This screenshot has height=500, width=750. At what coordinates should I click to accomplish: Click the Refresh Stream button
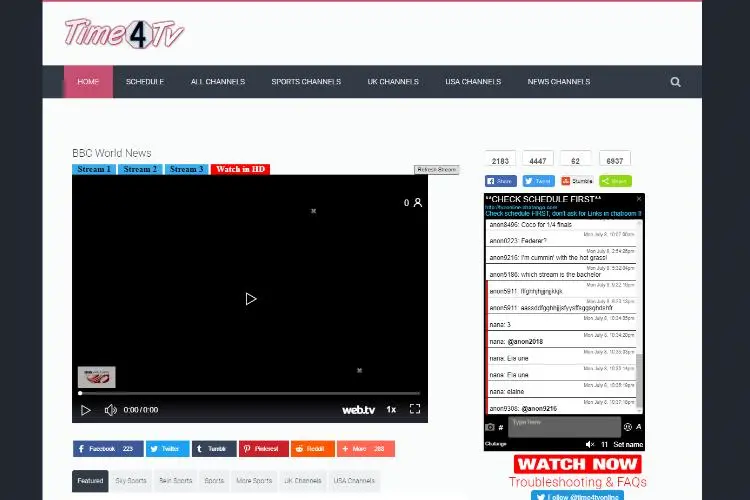click(x=437, y=169)
